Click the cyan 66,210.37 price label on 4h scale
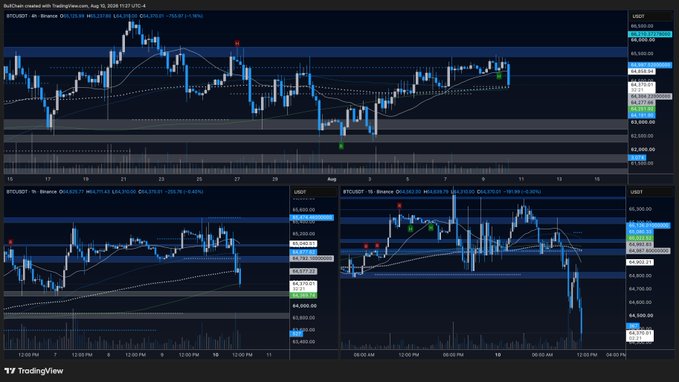The image size is (679, 382). 650,34
